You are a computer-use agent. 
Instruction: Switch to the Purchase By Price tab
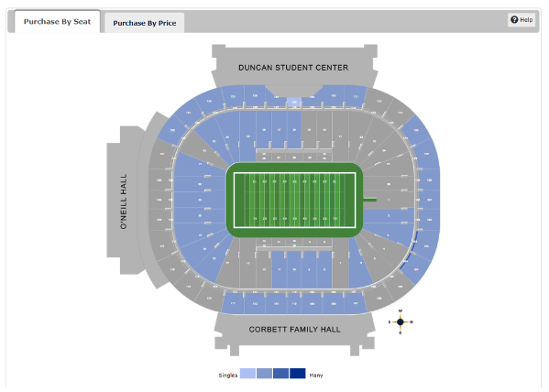[144, 23]
